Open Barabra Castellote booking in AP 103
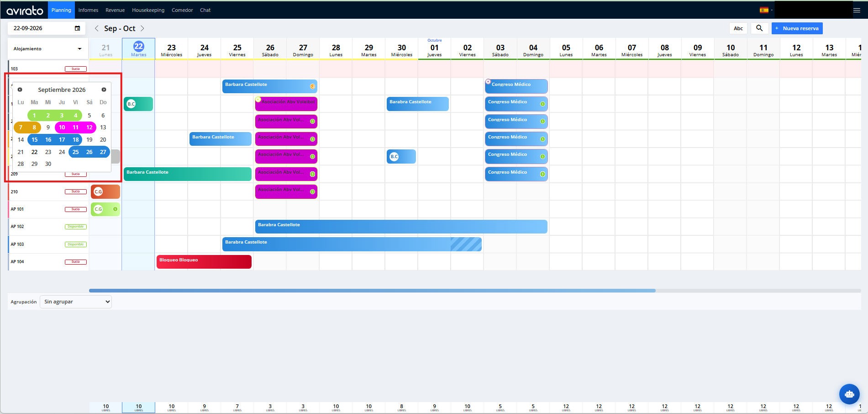The height and width of the screenshot is (414, 868). [x=352, y=244]
